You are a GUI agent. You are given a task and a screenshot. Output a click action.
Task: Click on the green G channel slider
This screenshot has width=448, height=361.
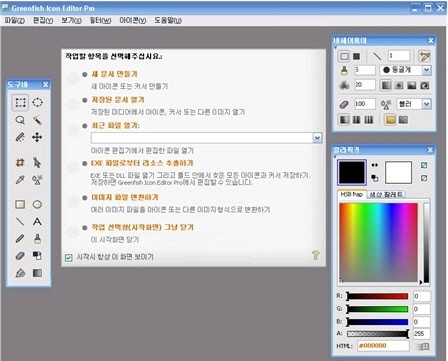(377, 309)
